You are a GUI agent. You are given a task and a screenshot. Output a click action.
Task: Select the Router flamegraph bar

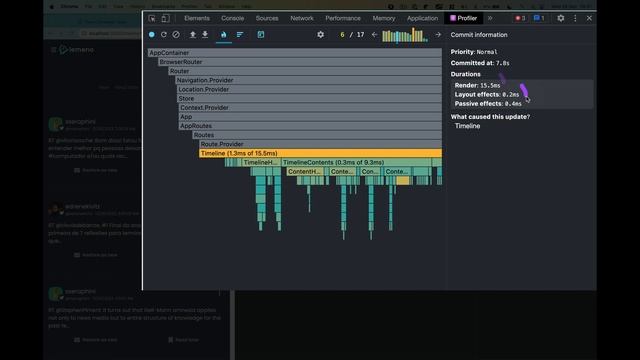click(305, 71)
